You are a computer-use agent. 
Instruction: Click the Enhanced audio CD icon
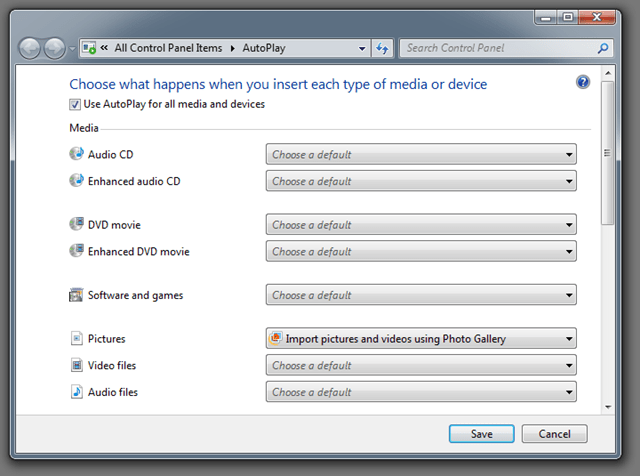coord(76,181)
